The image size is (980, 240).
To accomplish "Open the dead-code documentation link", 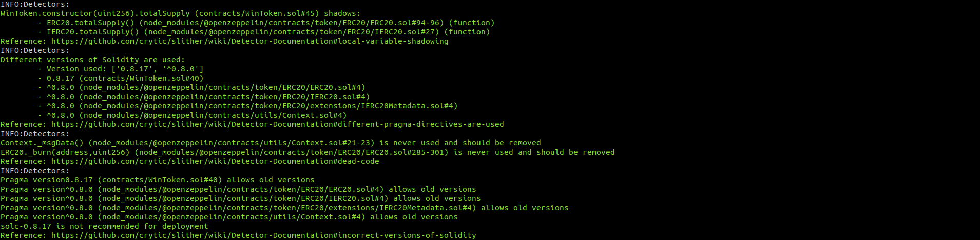I will click(215, 161).
